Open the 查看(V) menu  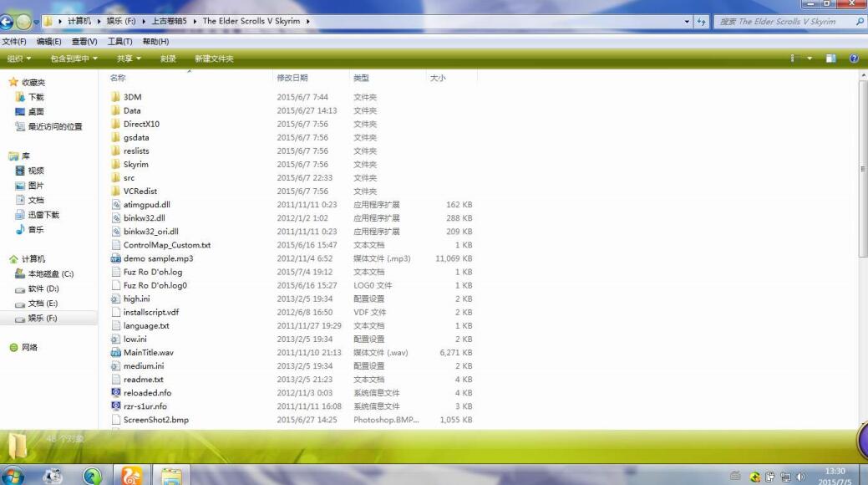[84, 42]
